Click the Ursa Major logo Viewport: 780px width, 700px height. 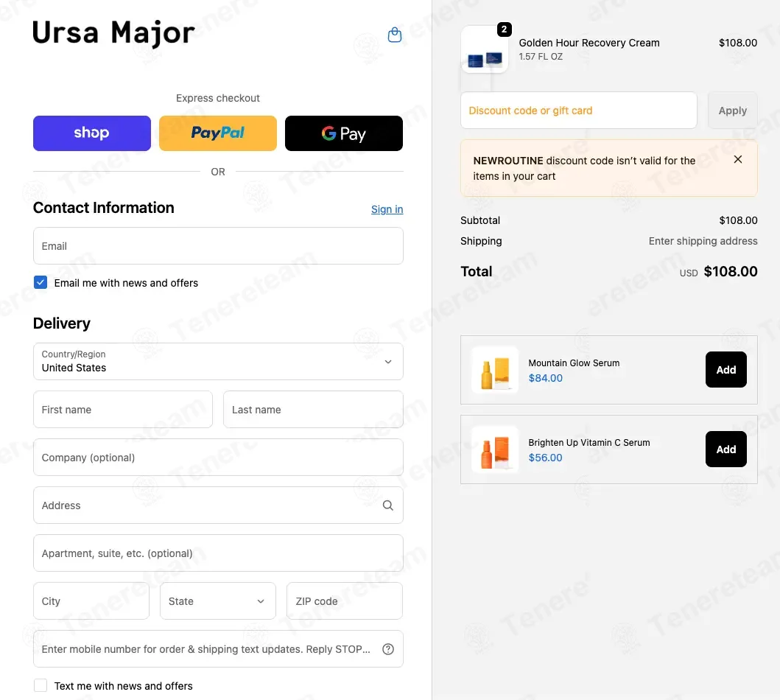(x=113, y=33)
